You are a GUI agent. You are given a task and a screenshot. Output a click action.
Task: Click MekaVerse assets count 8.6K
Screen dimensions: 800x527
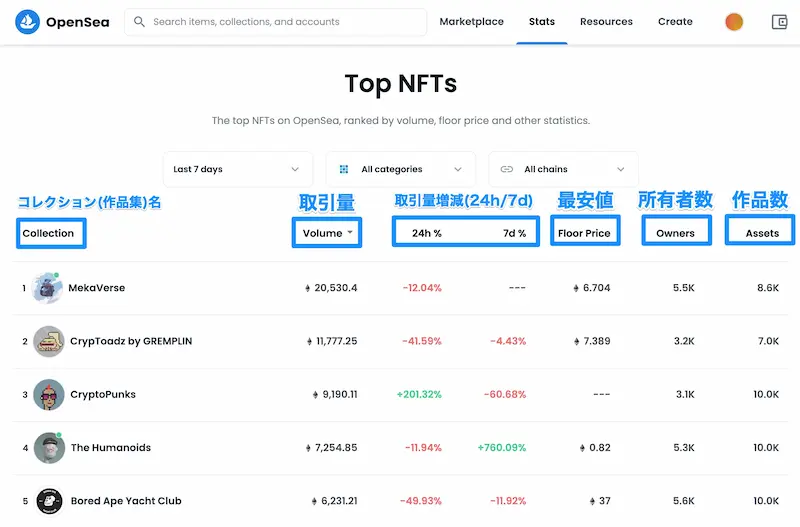[768, 288]
